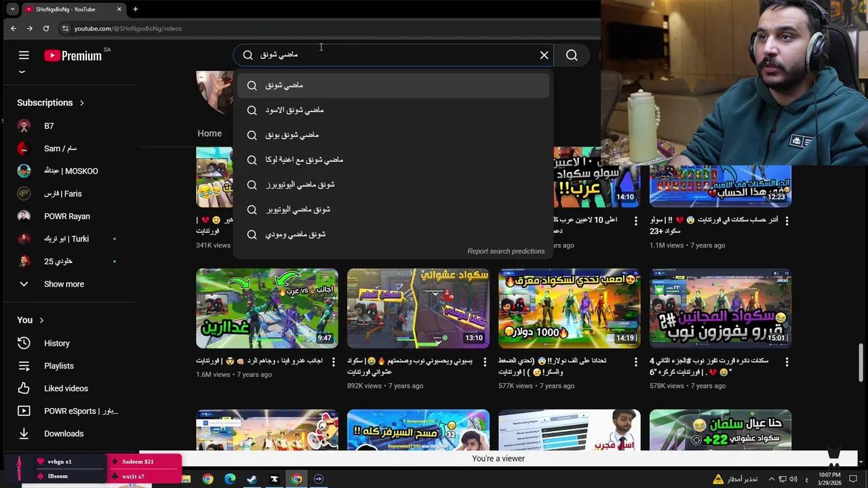Open video thumbnail with 15:01 duration
This screenshot has width=868, height=488.
pos(721,308)
